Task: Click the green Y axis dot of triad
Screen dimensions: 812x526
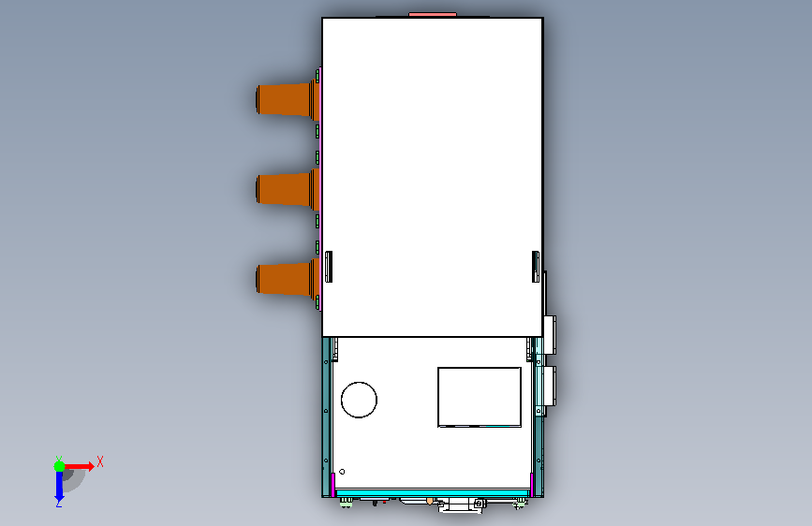Action: (59, 466)
